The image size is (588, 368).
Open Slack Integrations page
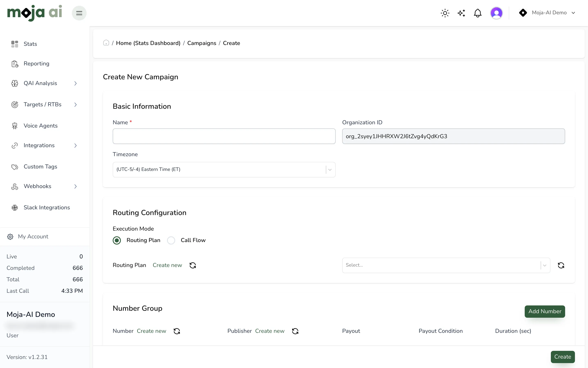click(47, 208)
